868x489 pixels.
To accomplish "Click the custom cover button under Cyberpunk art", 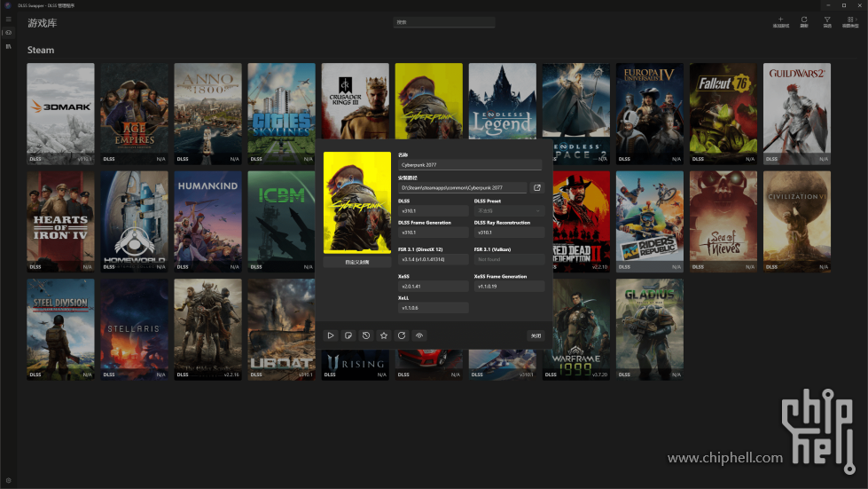I will tap(357, 263).
